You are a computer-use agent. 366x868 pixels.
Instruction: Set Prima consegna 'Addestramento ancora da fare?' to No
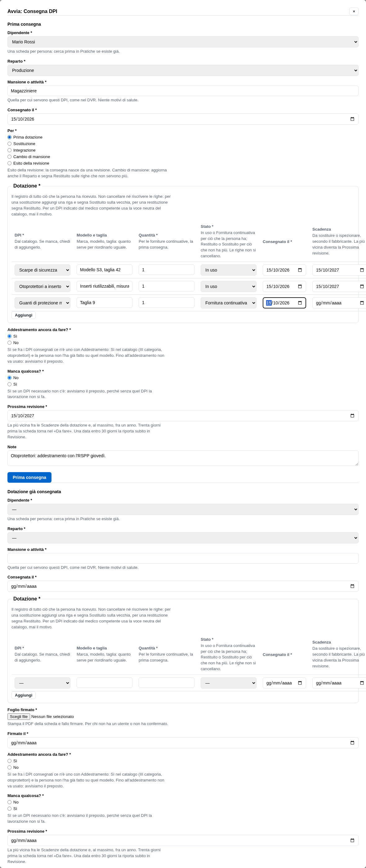(x=9, y=343)
